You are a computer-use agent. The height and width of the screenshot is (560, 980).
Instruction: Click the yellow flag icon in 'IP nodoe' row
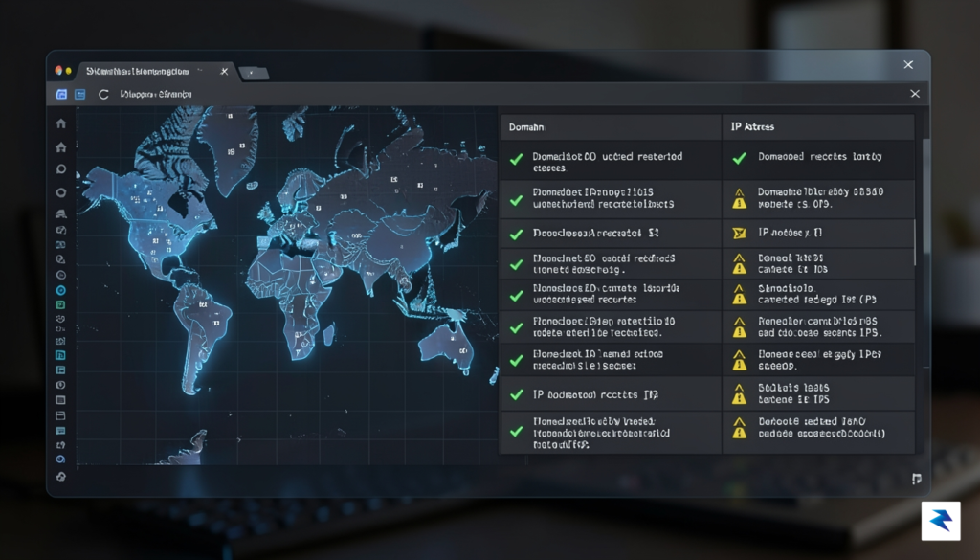pos(740,234)
